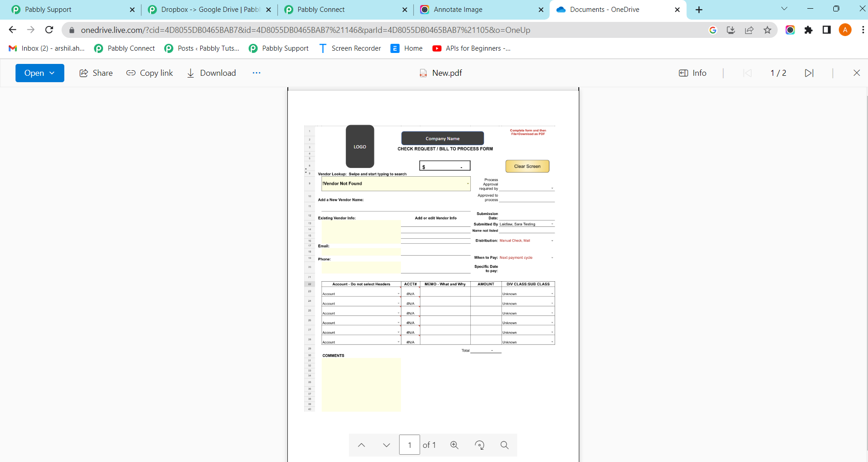The height and width of the screenshot is (462, 868).
Task: Download the New.pdf file
Action: pyautogui.click(x=212, y=73)
